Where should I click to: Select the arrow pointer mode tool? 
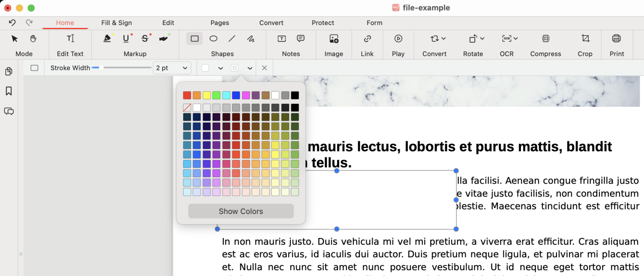pyautogui.click(x=15, y=38)
